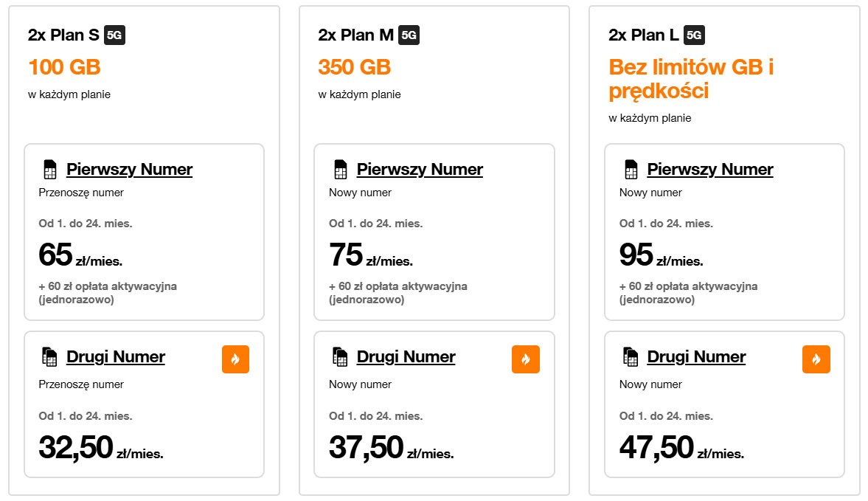Click the flame icon in Plan L Drugi Numer
The height and width of the screenshot is (501, 868).
[x=816, y=359]
